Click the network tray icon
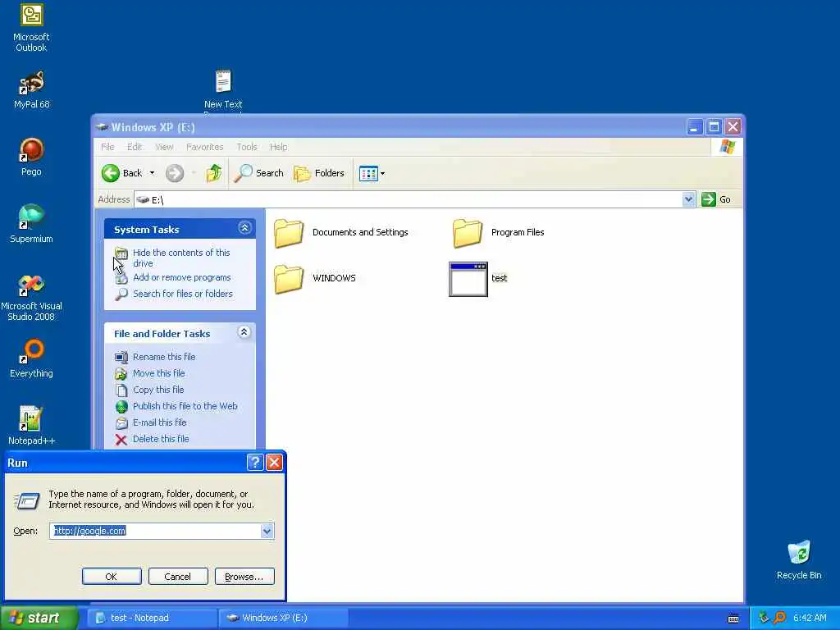 [x=764, y=618]
